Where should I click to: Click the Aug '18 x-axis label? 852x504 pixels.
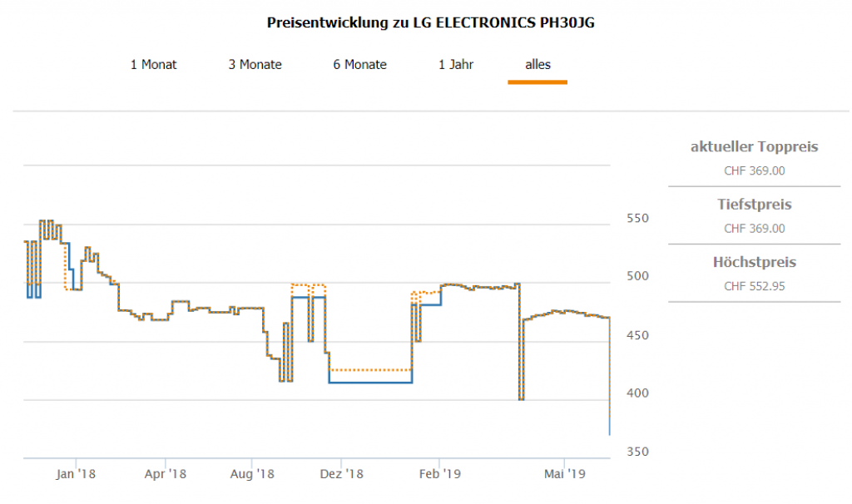point(252,474)
